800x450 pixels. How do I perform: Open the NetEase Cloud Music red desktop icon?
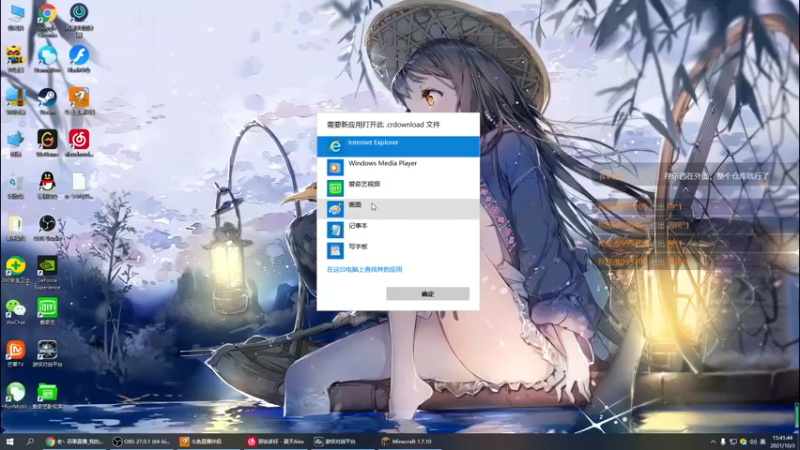click(x=79, y=143)
